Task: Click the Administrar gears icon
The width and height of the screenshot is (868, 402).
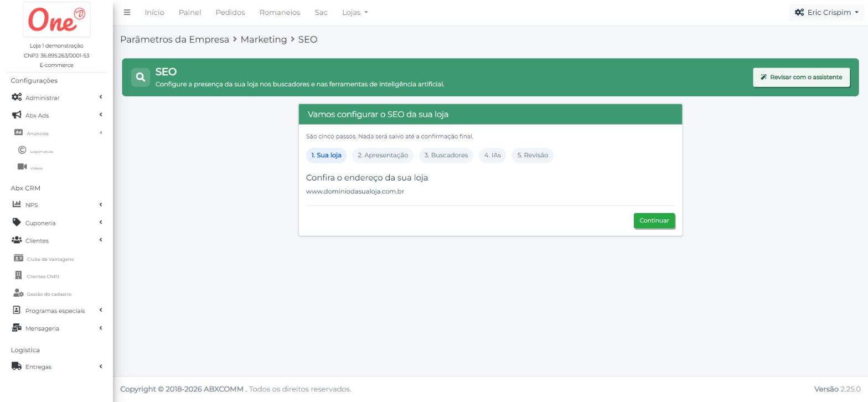Action: (17, 97)
